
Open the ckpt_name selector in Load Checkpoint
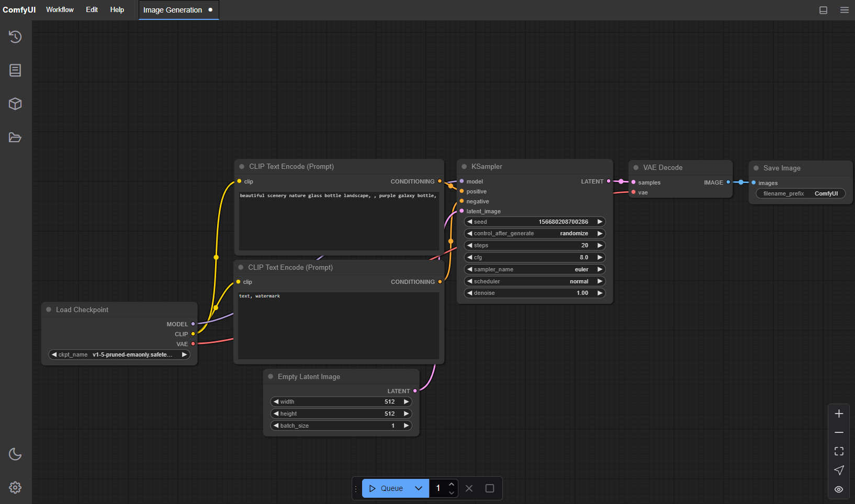click(119, 354)
